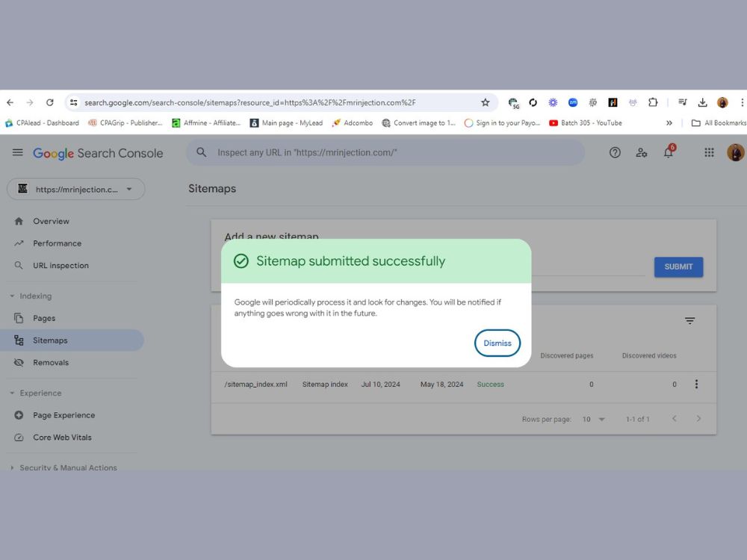Open Pages in sidebar
The image size is (747, 560).
[x=44, y=318]
